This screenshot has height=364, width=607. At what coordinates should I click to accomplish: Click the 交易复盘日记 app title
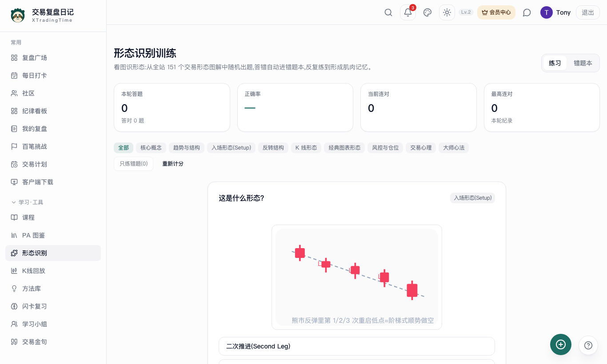pos(53,12)
